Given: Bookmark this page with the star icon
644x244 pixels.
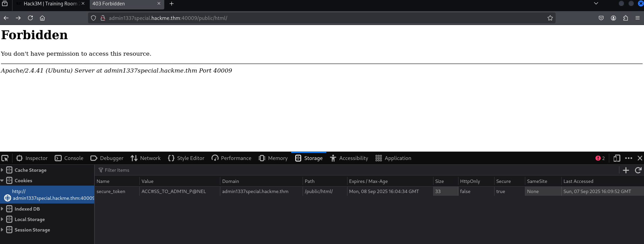Looking at the screenshot, I should [x=550, y=18].
